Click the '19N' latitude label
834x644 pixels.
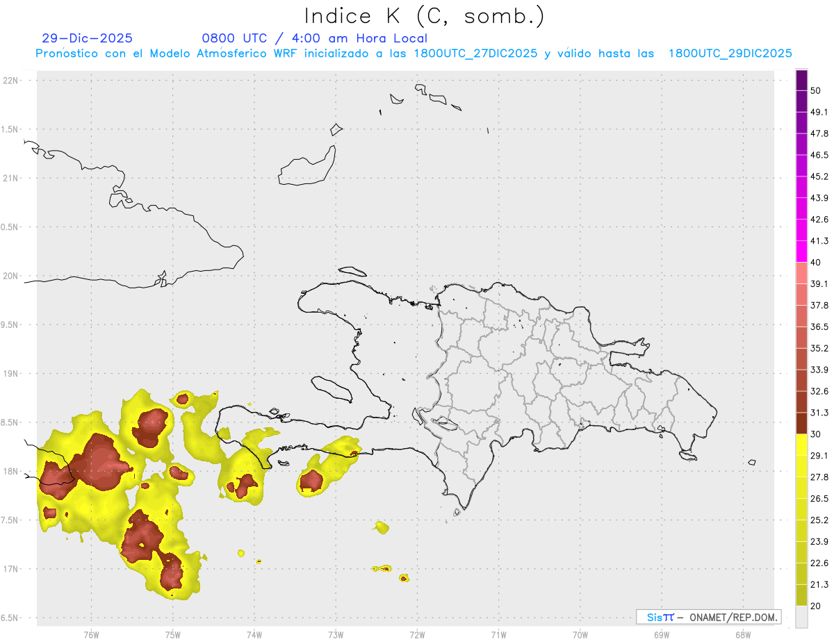tap(10, 374)
